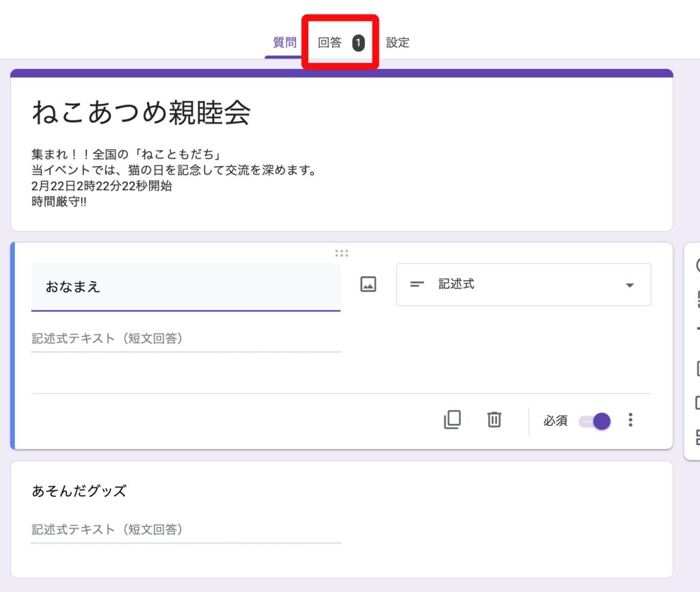Toggle the 必須 required switch
The width and height of the screenshot is (700, 592).
point(595,421)
